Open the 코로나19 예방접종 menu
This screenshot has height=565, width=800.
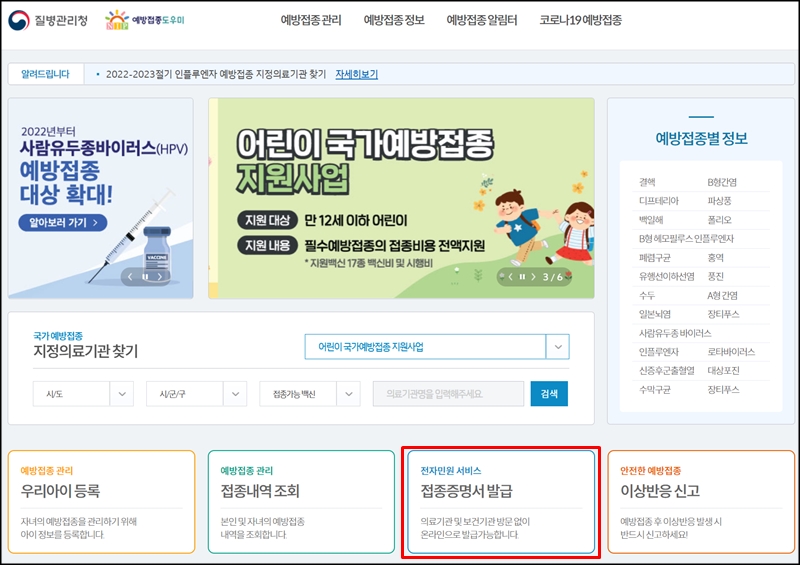pos(581,20)
